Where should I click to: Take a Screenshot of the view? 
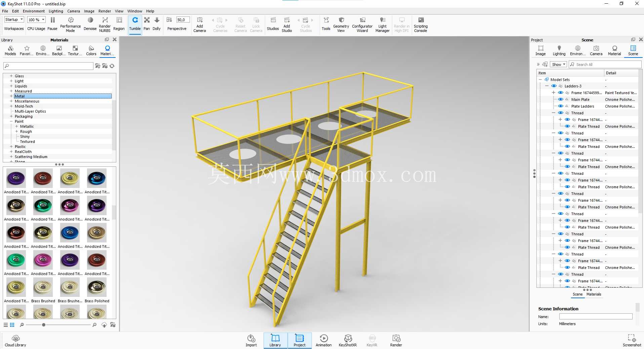click(632, 341)
